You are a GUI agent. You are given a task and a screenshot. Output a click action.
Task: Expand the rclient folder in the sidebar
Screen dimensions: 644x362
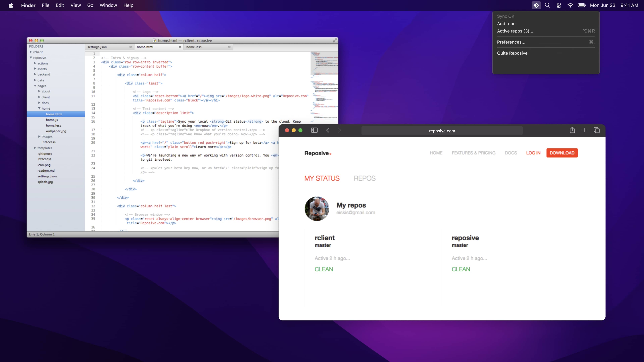(31, 52)
